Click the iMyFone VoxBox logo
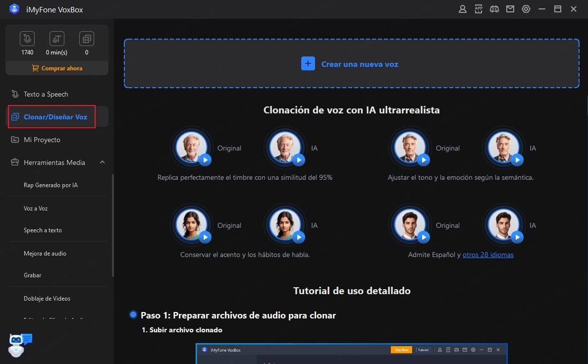 pyautogui.click(x=14, y=9)
